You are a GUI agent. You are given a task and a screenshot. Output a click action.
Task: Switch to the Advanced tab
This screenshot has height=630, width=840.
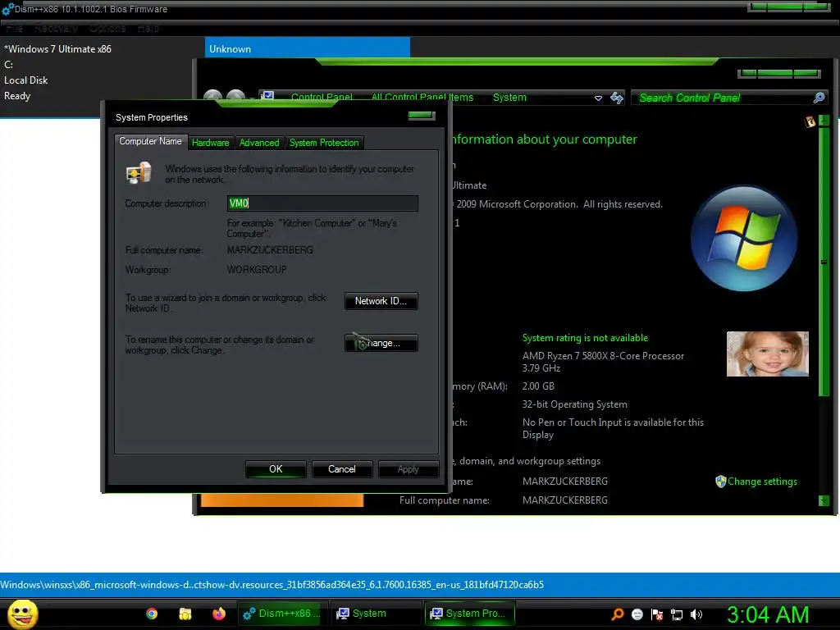(x=259, y=143)
